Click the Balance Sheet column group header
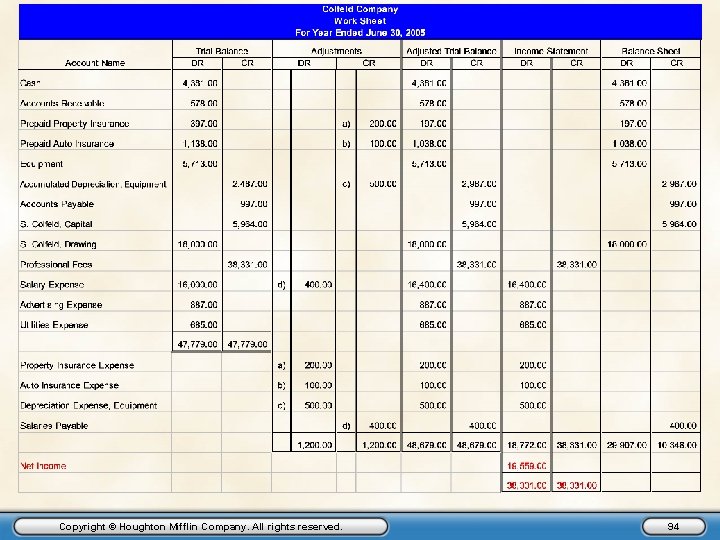Viewport: 720px width, 540px height. tap(651, 51)
